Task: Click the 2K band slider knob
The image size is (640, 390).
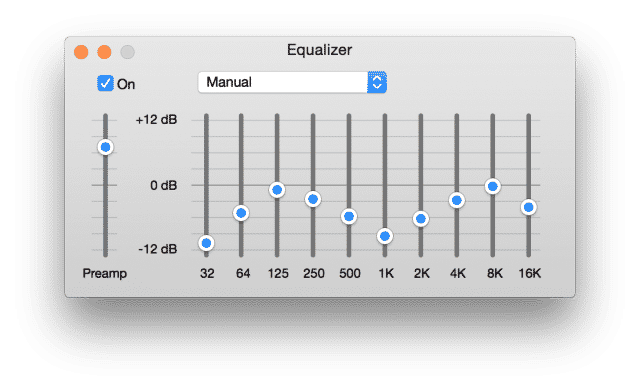Action: (421, 219)
